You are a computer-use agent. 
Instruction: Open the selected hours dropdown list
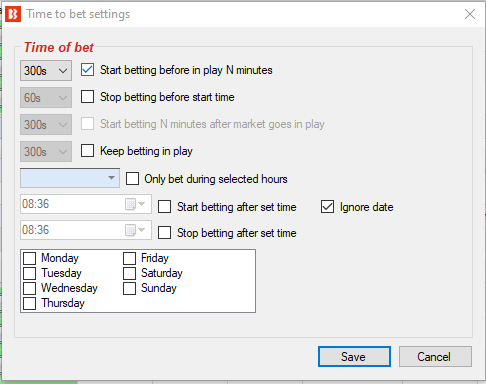[70, 178]
